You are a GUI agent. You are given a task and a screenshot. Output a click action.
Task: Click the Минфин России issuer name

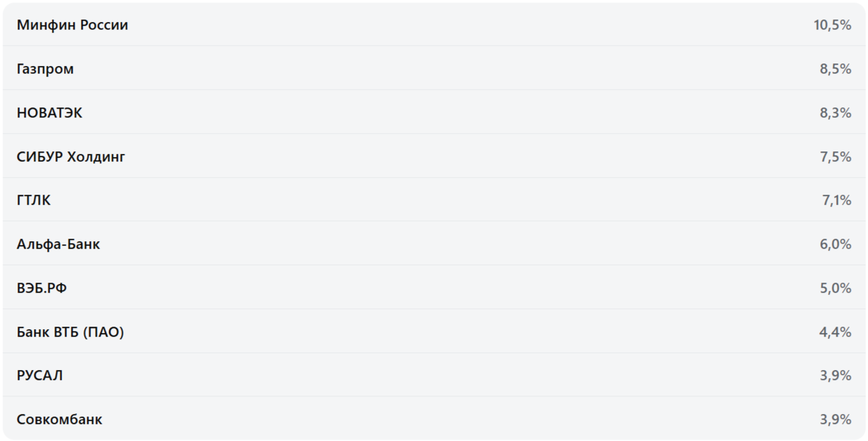point(72,25)
